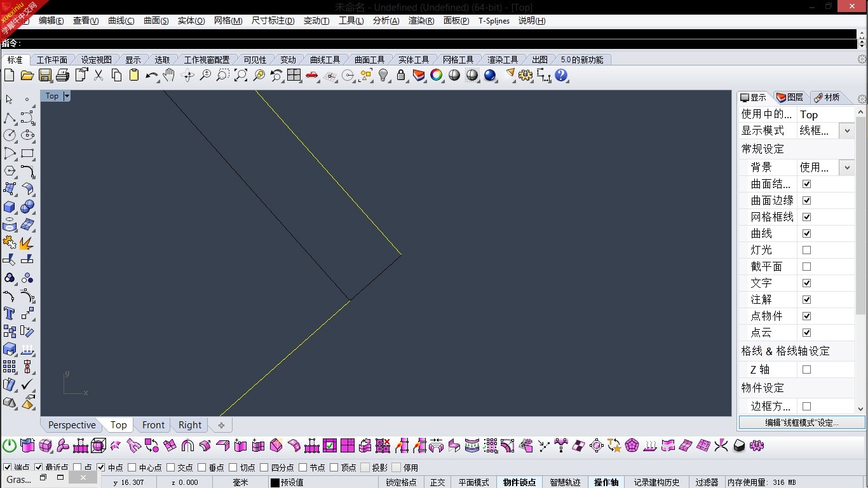Save the model with the floppy icon
Image resolution: width=868 pixels, height=488 pixels.
click(45, 75)
